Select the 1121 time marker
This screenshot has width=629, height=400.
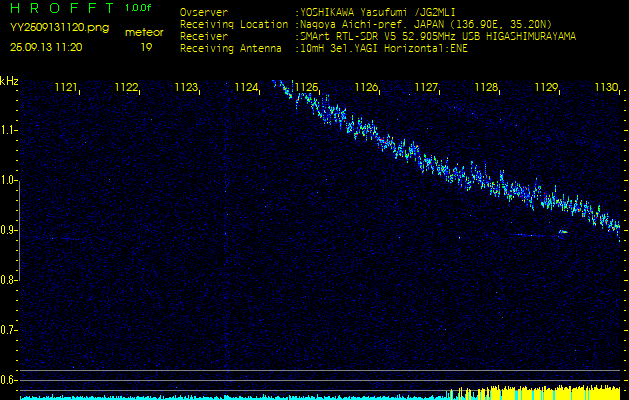[x=66, y=88]
